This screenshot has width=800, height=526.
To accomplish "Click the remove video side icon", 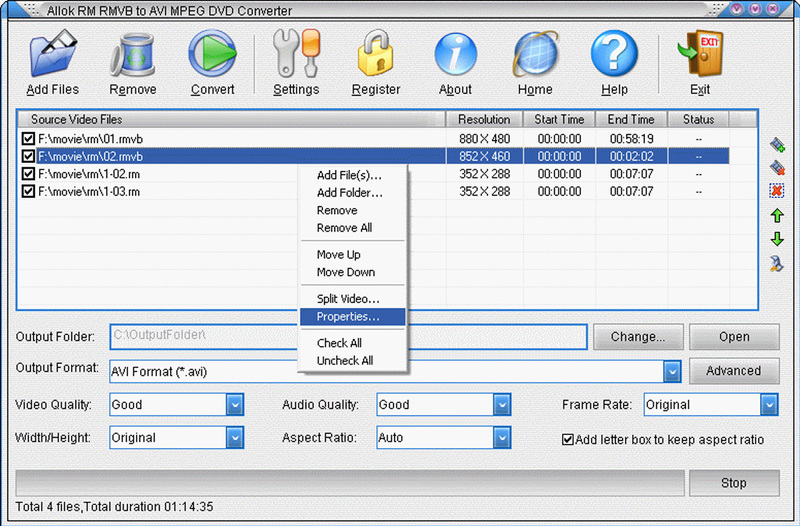I will (777, 167).
